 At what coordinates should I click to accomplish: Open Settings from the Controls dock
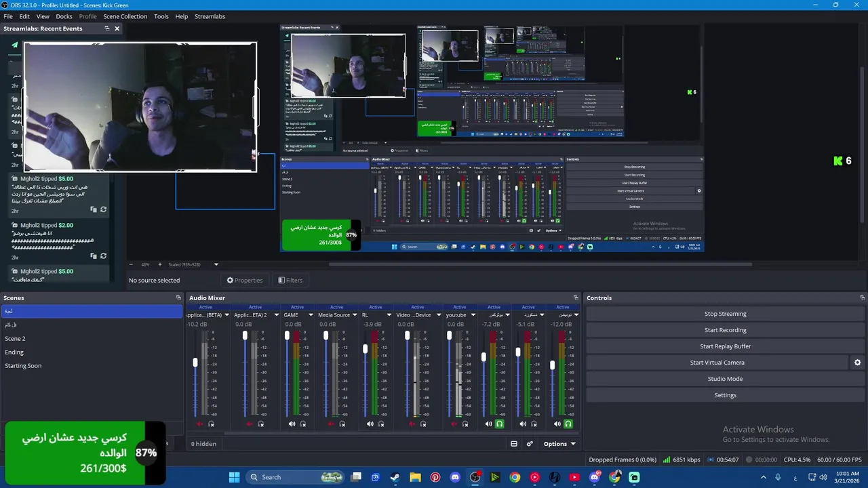[725, 395]
